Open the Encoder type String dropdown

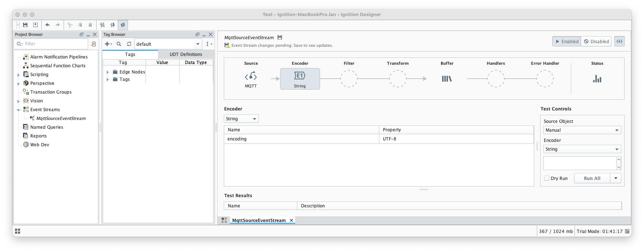(x=241, y=119)
